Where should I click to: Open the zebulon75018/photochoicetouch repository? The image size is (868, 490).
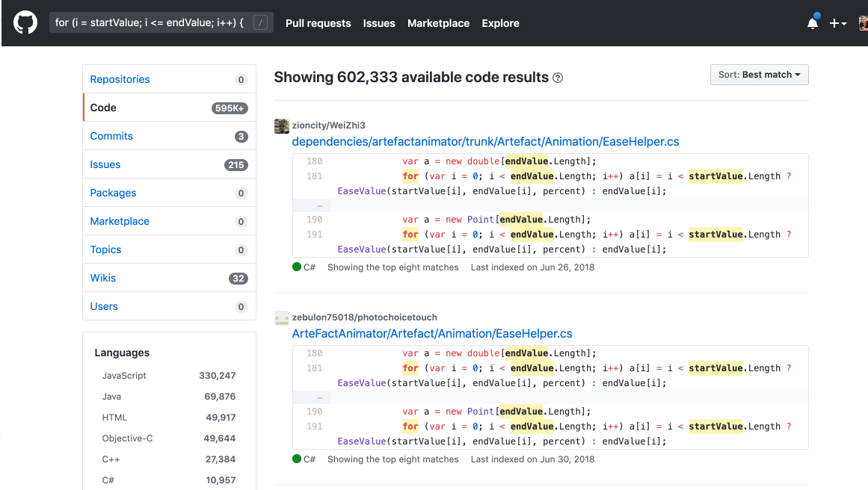pos(364,317)
